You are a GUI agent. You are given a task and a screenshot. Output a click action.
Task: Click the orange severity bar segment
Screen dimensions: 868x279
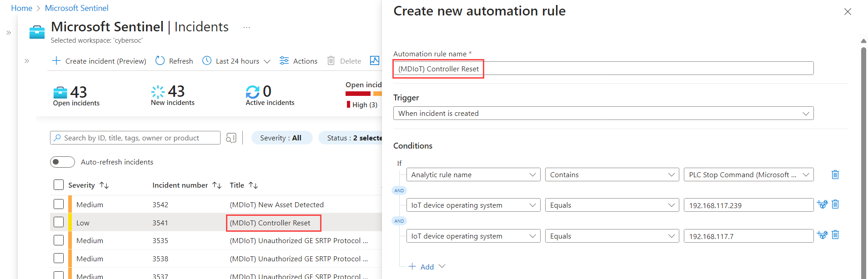377,94
